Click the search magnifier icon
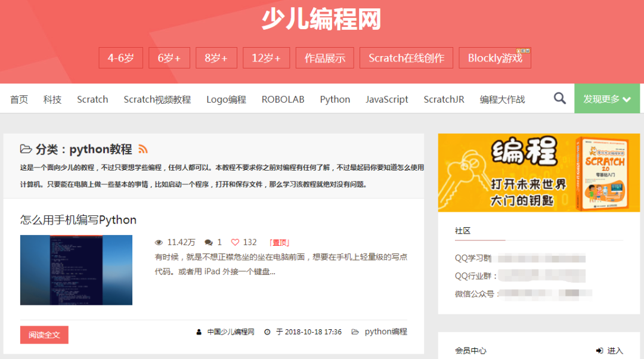Image resolution: width=644 pixels, height=359 pixels. point(559,98)
